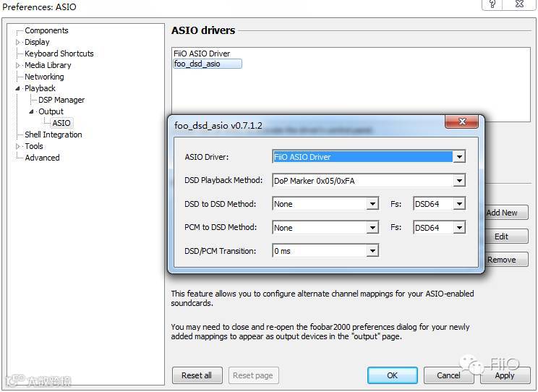This screenshot has width=538, height=392.
Task: Select FiiO ASIO Driver in drivers list
Action: point(202,54)
